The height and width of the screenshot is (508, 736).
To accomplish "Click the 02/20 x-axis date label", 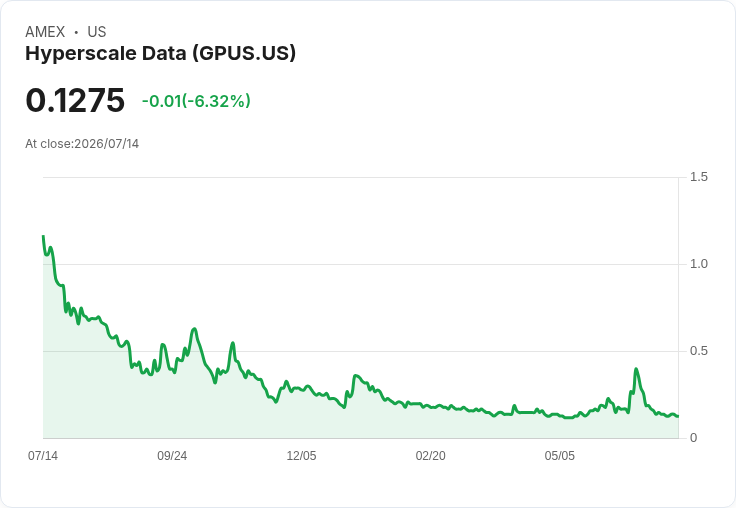I will coord(430,456).
